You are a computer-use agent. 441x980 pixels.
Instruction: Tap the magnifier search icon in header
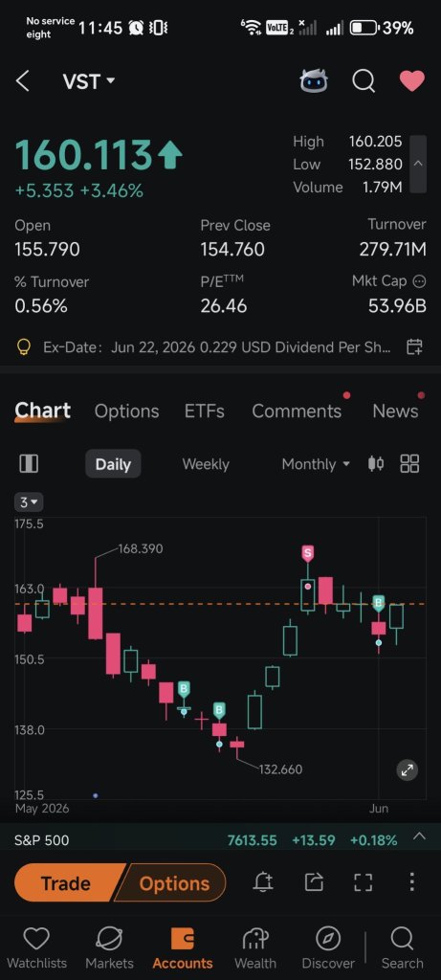coord(363,80)
